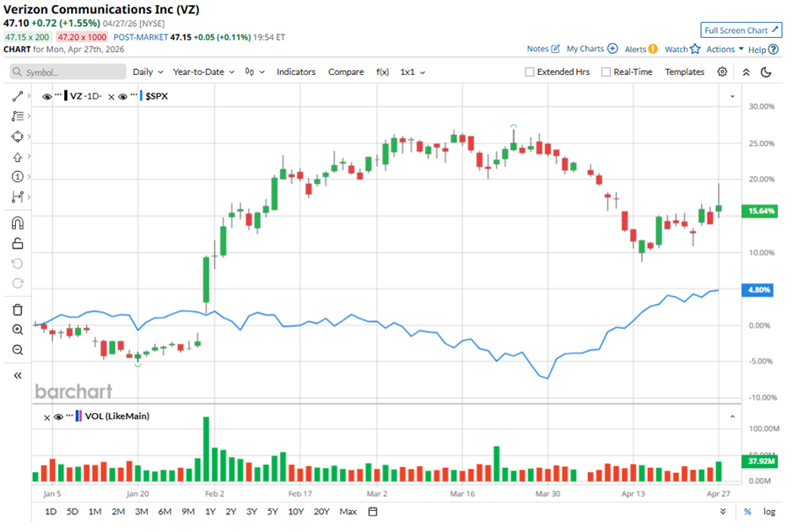Switch to dark mode moon icon
Screen dimensions: 793x532
[766, 73]
